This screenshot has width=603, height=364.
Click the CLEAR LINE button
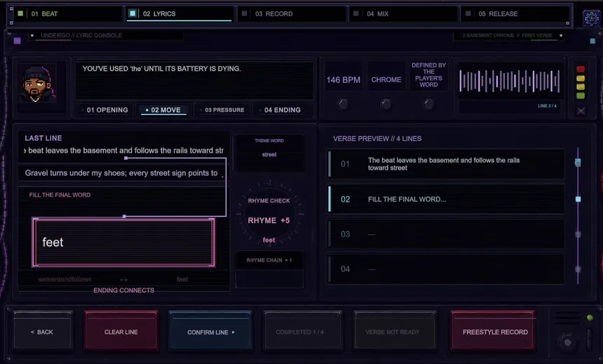pos(121,332)
